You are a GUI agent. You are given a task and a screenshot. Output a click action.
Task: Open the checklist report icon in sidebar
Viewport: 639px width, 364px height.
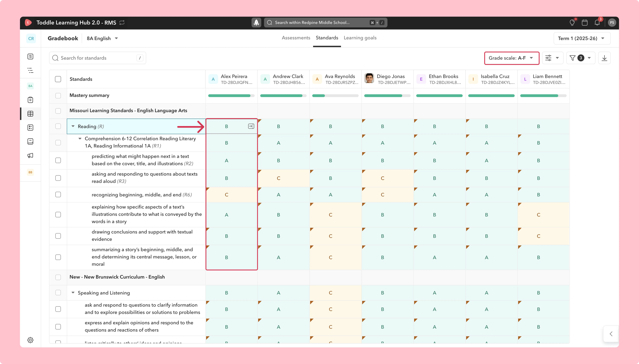click(30, 128)
